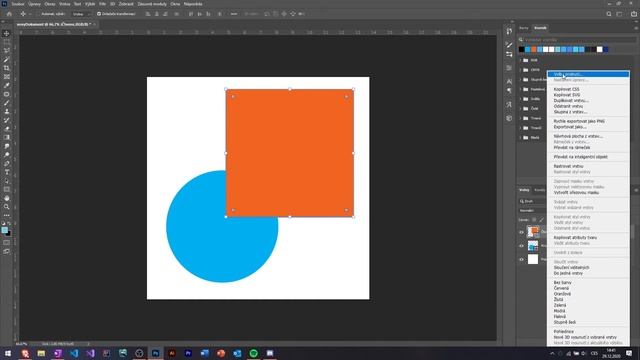Open the search icon at top right
The width and height of the screenshot is (640, 360).
coord(609,14)
